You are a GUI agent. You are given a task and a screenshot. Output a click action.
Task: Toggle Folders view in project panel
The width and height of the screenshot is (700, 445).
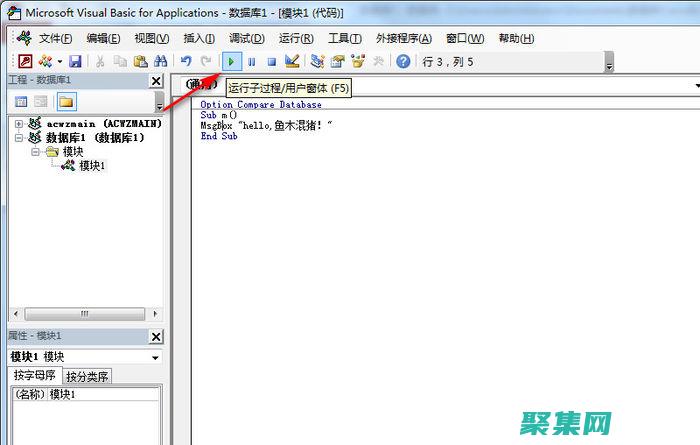(66, 101)
